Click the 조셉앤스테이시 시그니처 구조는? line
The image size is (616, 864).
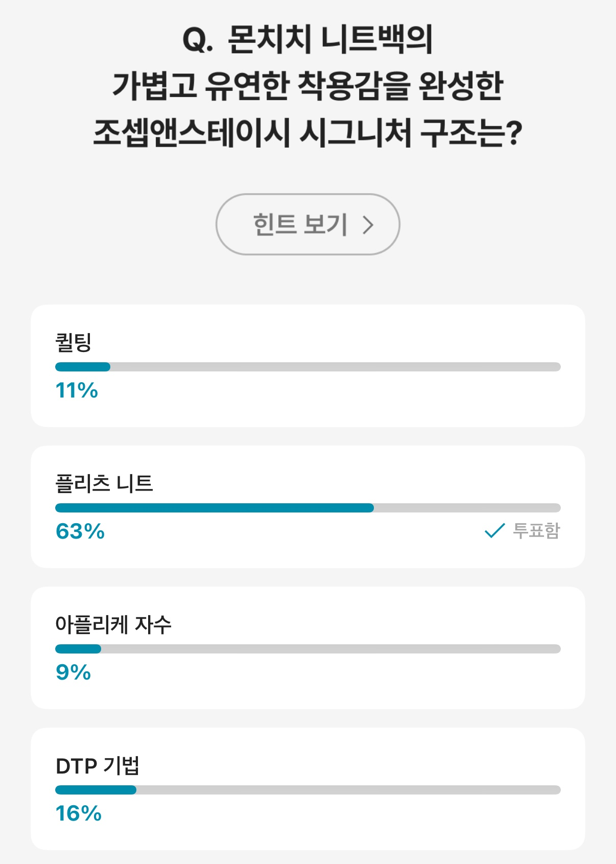[x=307, y=132]
